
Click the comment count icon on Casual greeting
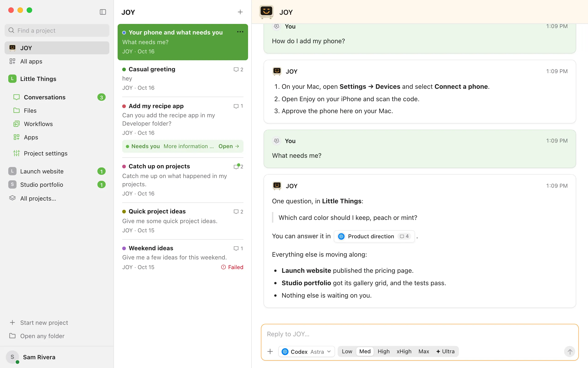(x=236, y=69)
